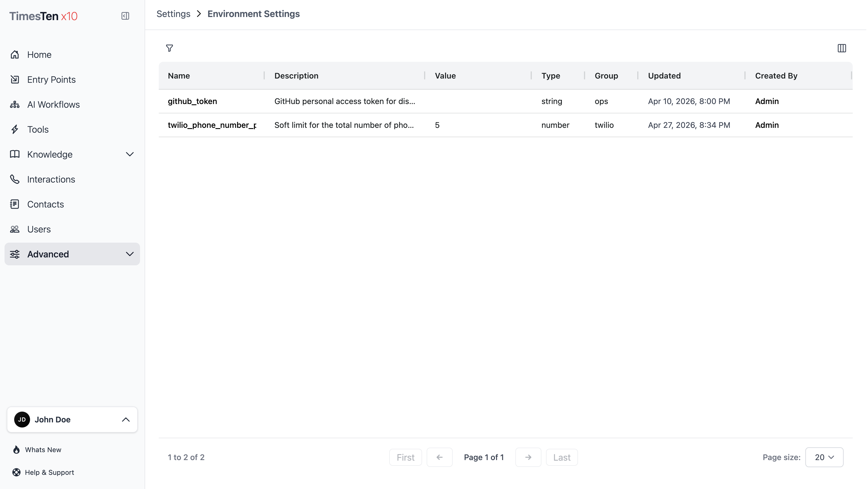Viewport: 868px width, 489px height.
Task: Select AI Workflows menu item
Action: 72,104
